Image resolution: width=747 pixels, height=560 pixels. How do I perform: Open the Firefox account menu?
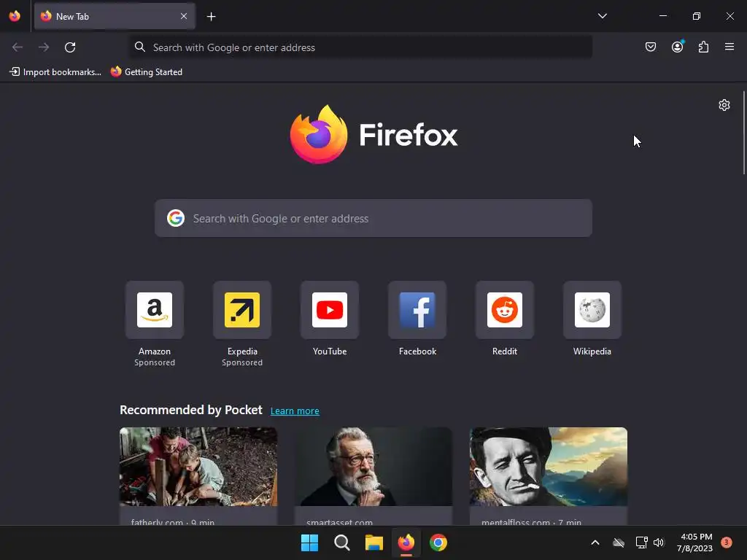click(677, 47)
